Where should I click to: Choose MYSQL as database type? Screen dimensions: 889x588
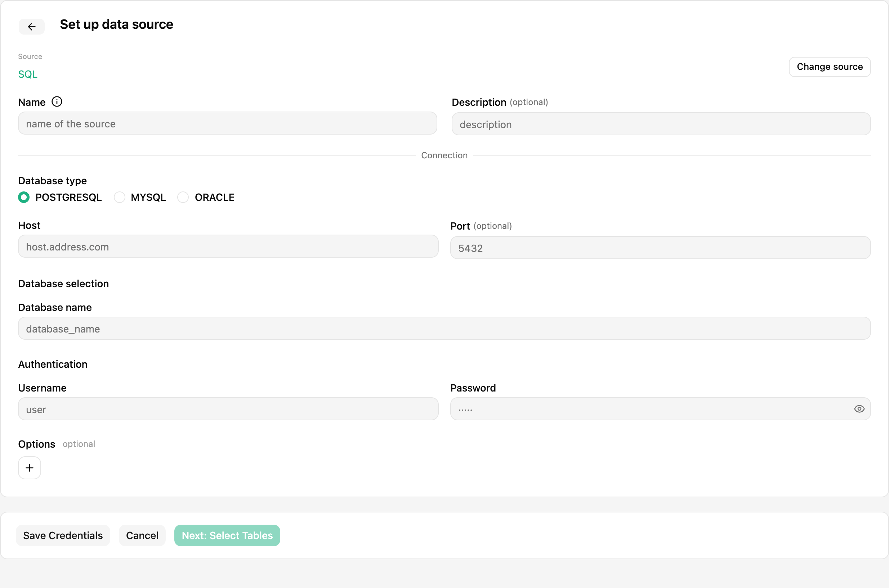point(119,197)
